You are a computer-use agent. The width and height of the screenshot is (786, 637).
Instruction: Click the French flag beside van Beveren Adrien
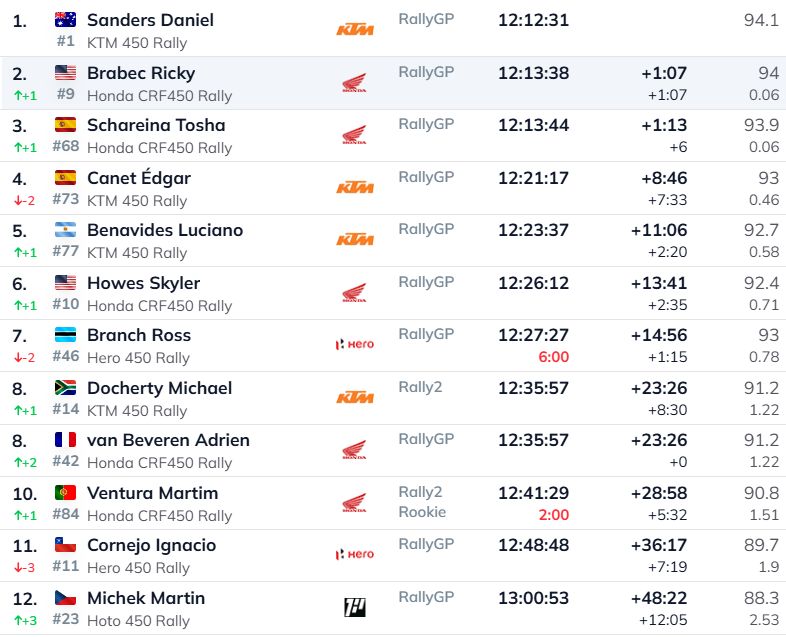tap(65, 439)
